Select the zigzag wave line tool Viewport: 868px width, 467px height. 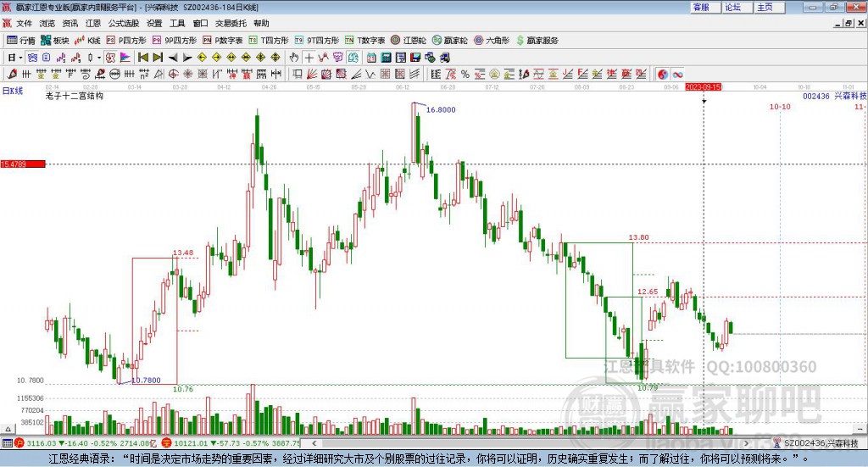[370, 74]
